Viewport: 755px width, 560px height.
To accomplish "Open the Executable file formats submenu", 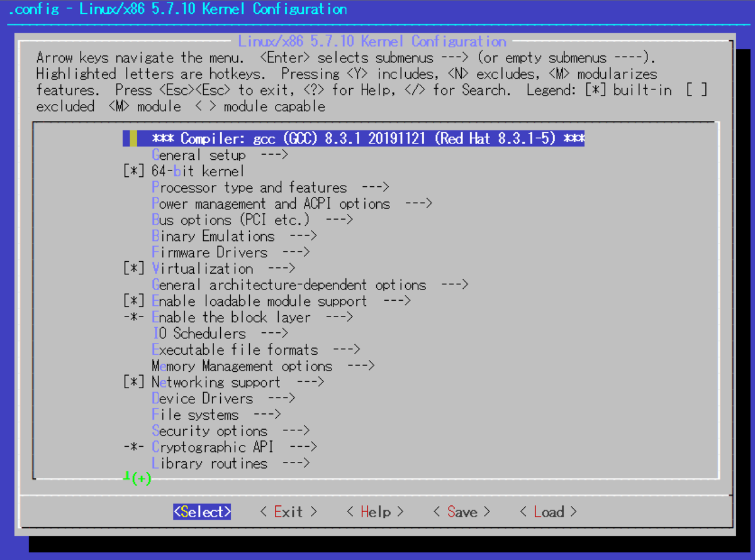I will [x=256, y=350].
